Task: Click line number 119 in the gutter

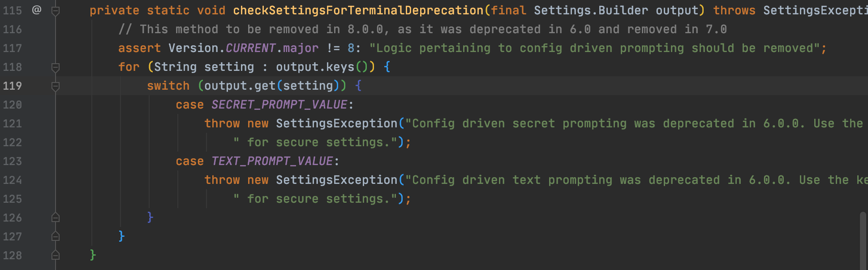Action: [12, 86]
